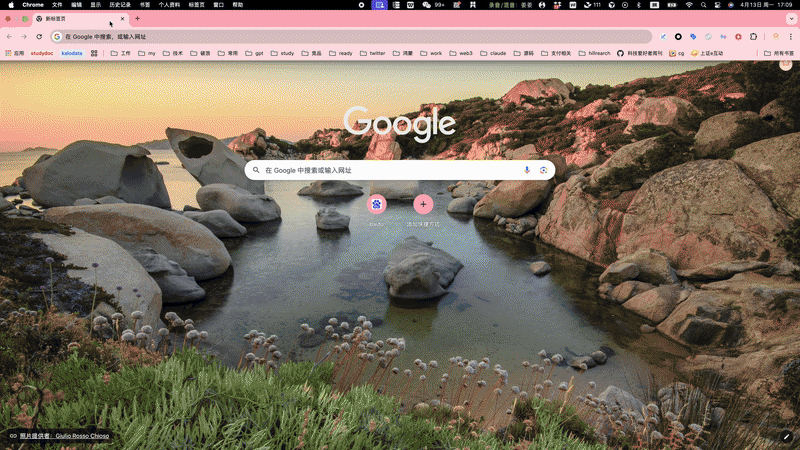Viewport: 800px width, 450px height.
Task: Click the Google search box on page
Action: pyautogui.click(x=399, y=170)
